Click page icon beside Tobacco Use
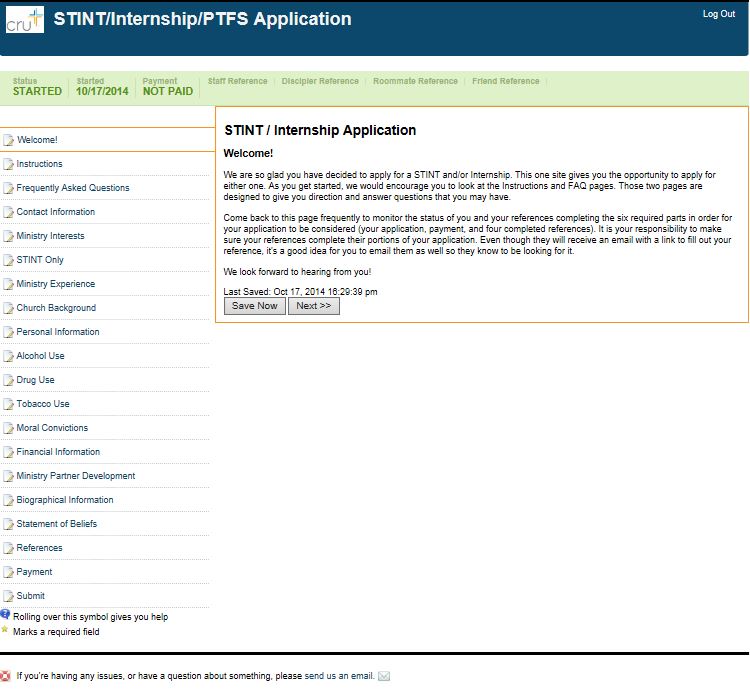Image resolution: width=750 pixels, height=690 pixels. tap(8, 404)
